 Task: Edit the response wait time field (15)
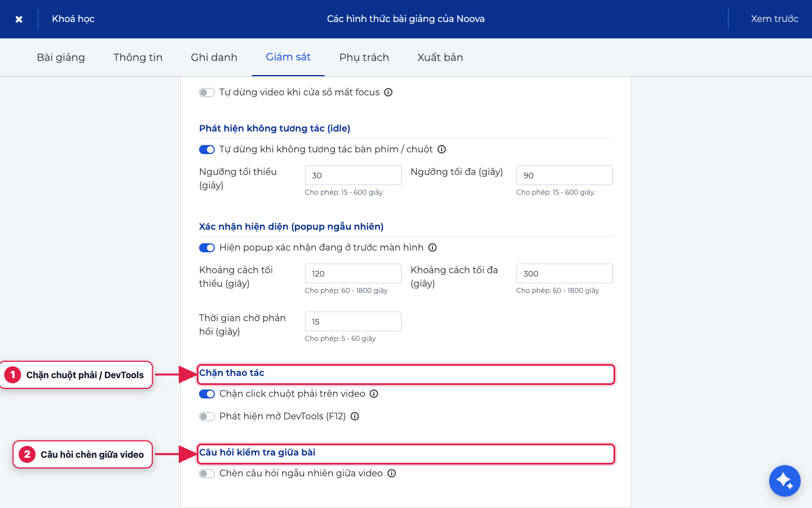pos(353,322)
